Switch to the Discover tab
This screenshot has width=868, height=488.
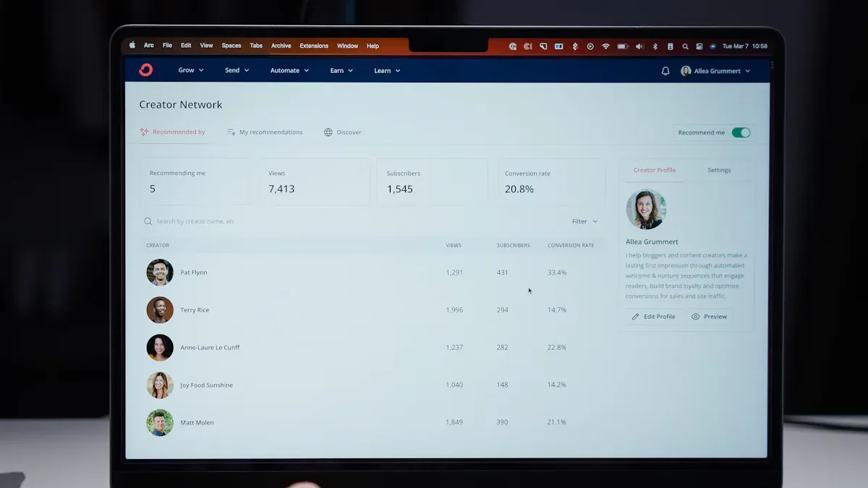(343, 132)
